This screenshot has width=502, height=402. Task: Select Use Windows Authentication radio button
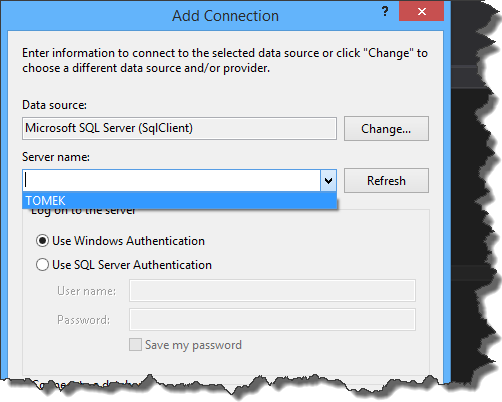click(x=42, y=241)
